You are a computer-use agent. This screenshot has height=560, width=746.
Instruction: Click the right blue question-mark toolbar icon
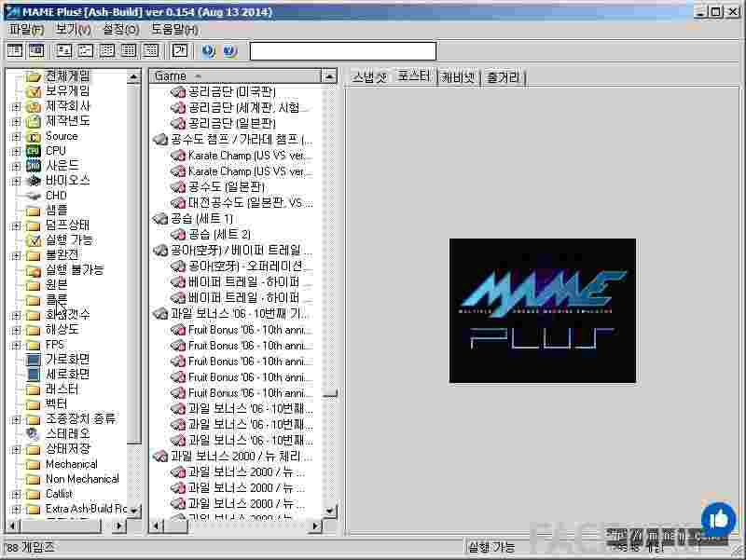click(x=230, y=51)
